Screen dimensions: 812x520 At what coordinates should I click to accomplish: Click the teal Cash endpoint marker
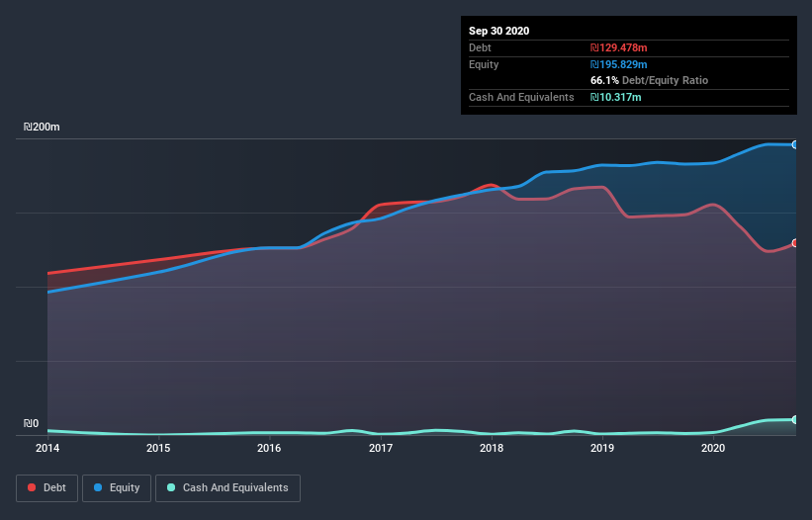coord(795,419)
